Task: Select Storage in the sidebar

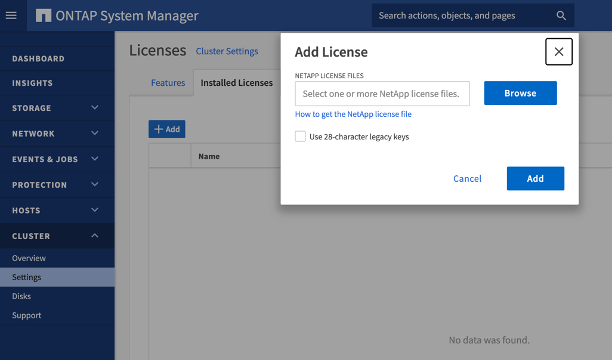Action: pyautogui.click(x=32, y=108)
